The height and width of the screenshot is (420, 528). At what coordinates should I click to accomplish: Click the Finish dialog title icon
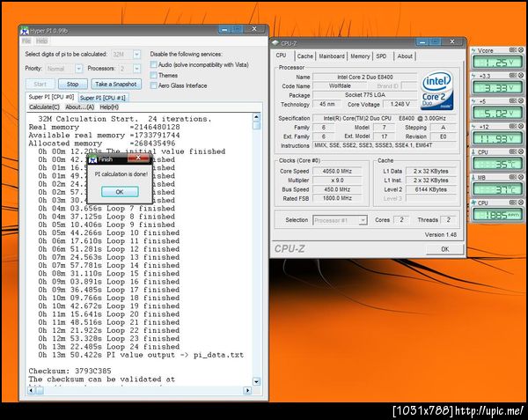(93, 159)
